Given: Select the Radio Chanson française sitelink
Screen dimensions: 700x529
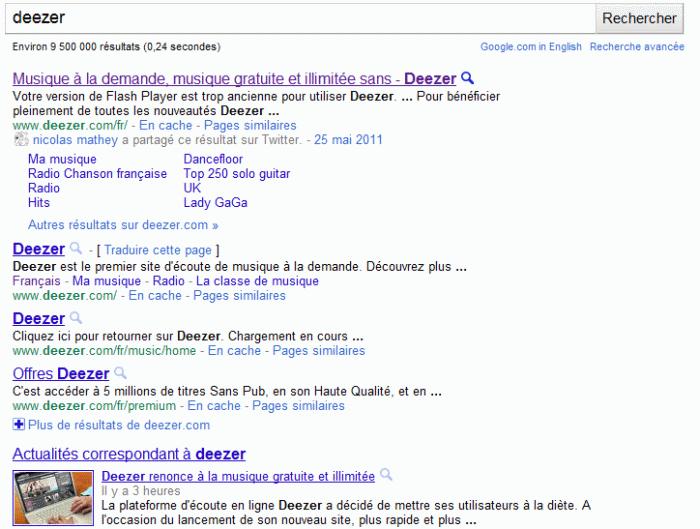Looking at the screenshot, I should [97, 174].
